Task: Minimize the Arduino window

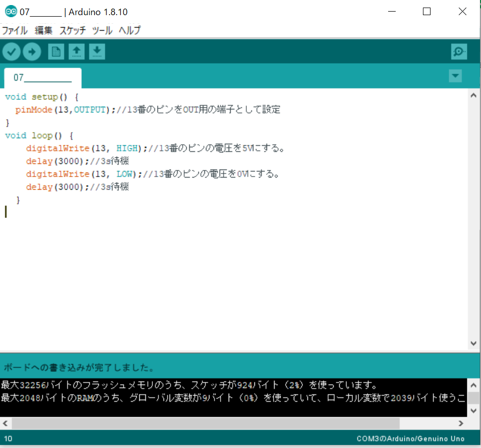Action: coord(392,12)
